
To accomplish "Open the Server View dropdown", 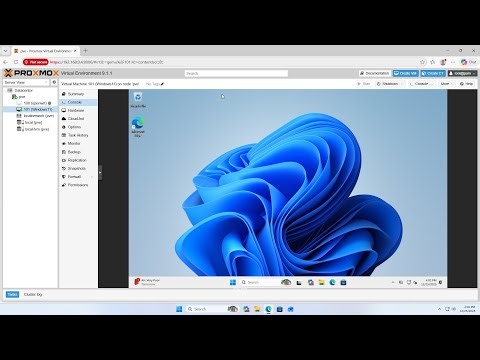I will click(x=26, y=82).
